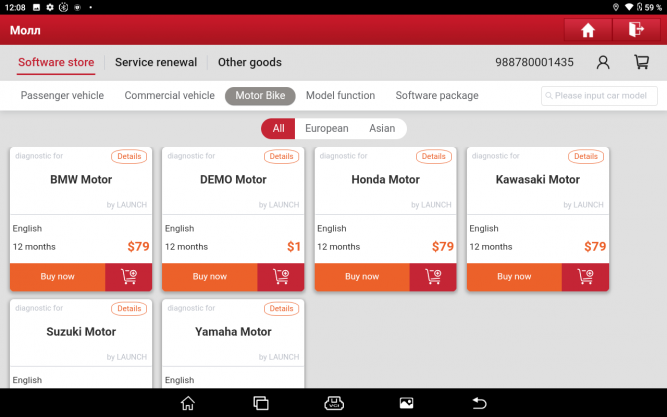Tap the exit icon in red header
The width and height of the screenshot is (667, 417).
pyautogui.click(x=636, y=30)
